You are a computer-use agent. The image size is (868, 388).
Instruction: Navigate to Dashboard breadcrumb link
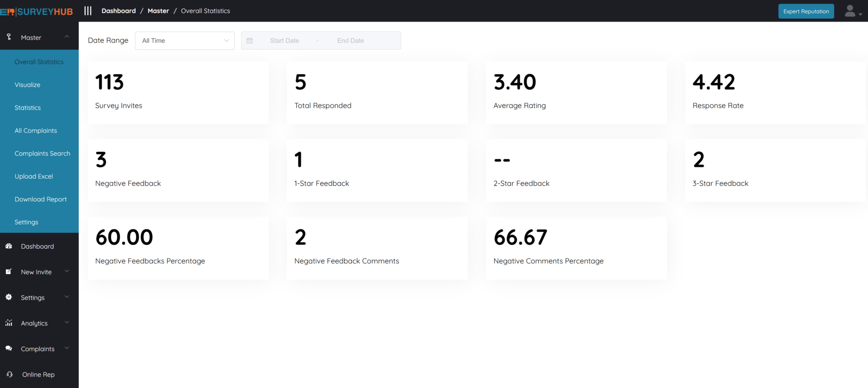[118, 11]
